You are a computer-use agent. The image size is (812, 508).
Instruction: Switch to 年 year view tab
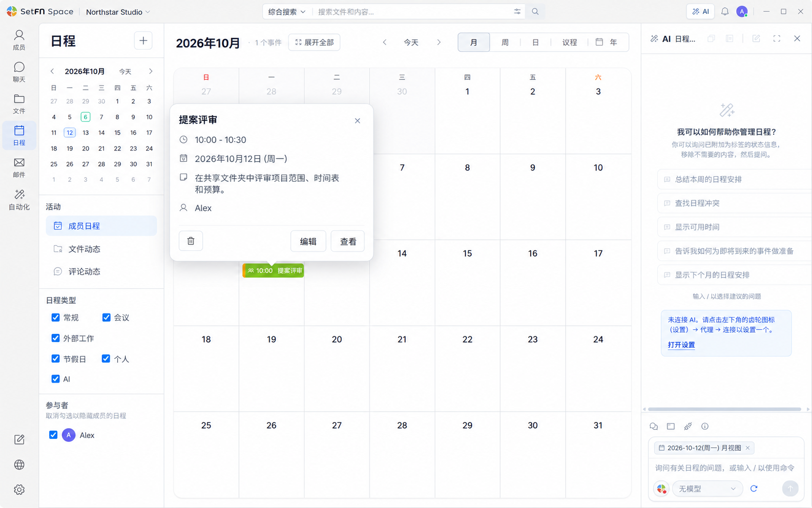point(607,43)
